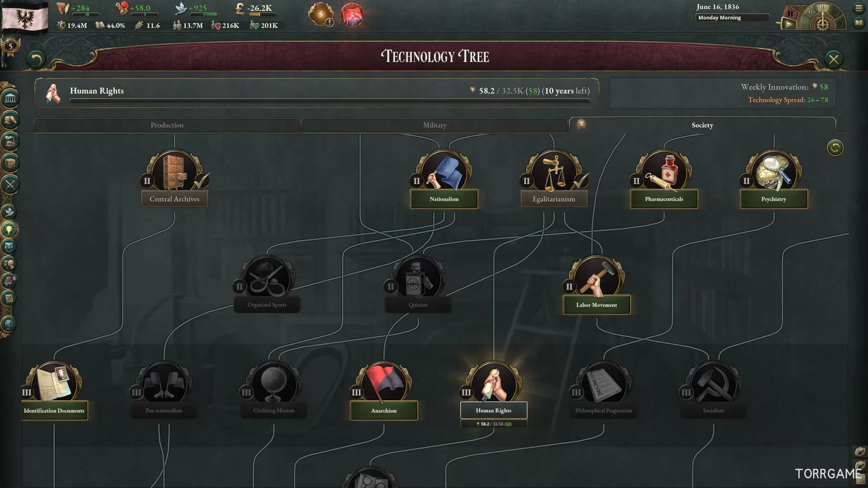868x488 pixels.
Task: Open the lightbulb technology sidebar button
Action: pyautogui.click(x=9, y=230)
